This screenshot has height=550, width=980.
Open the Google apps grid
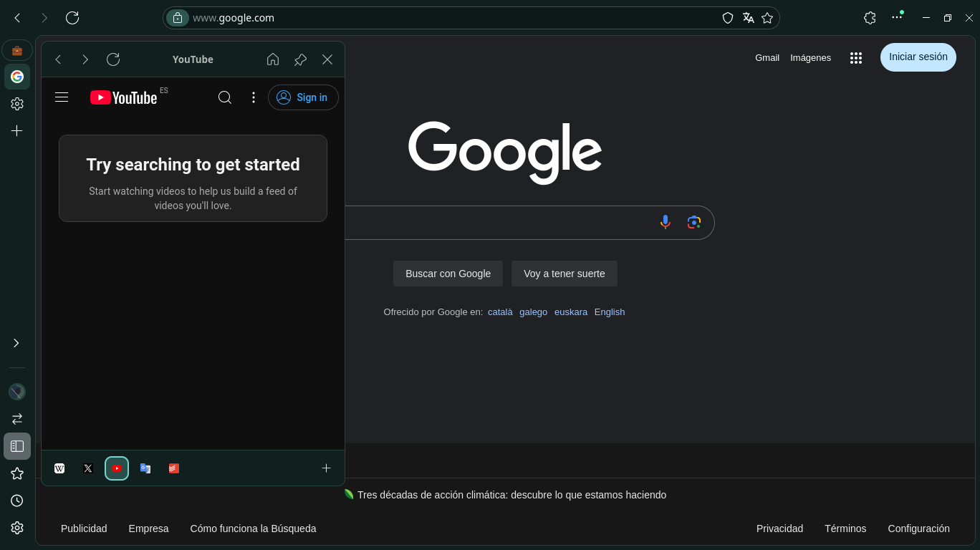pos(855,58)
